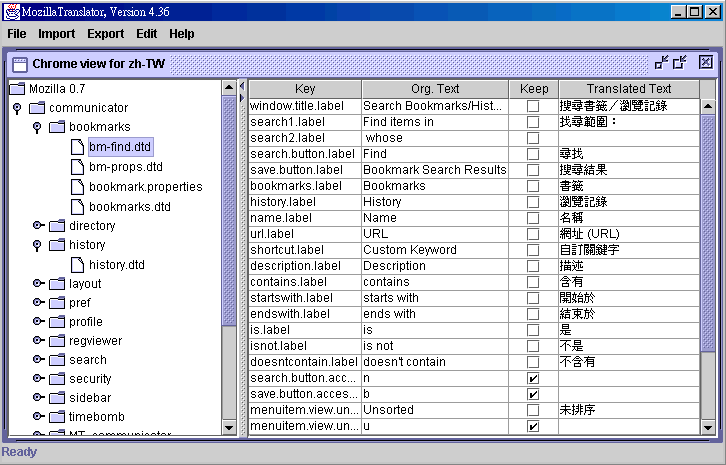Click tree panel scrollbar up arrow
The height and width of the screenshot is (465, 726).
click(229, 88)
